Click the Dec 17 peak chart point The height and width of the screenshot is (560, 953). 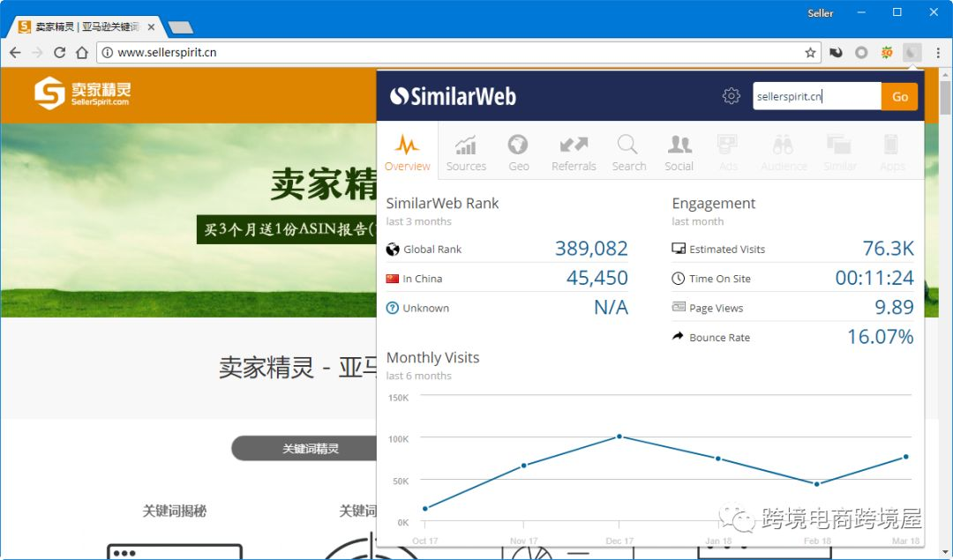[x=619, y=437]
